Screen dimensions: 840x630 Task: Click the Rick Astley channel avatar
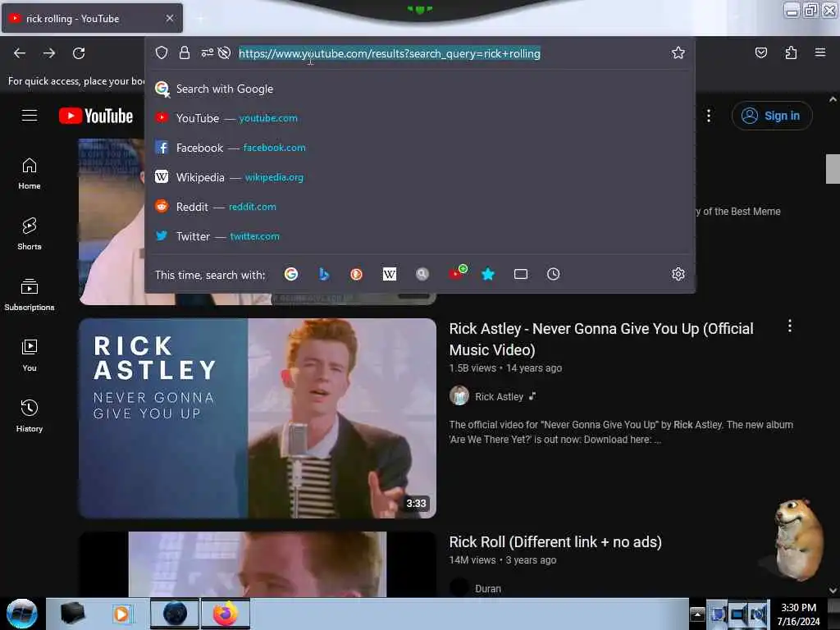pos(459,396)
